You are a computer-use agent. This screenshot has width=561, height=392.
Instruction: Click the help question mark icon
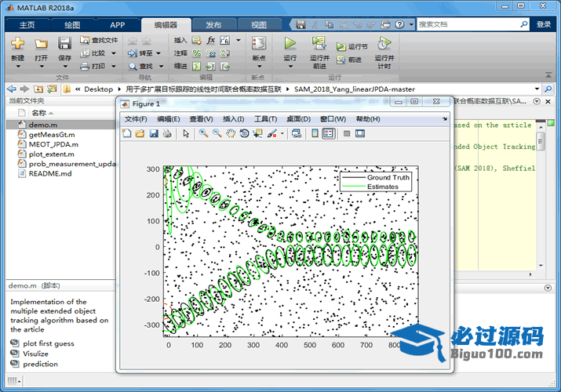coord(399,24)
